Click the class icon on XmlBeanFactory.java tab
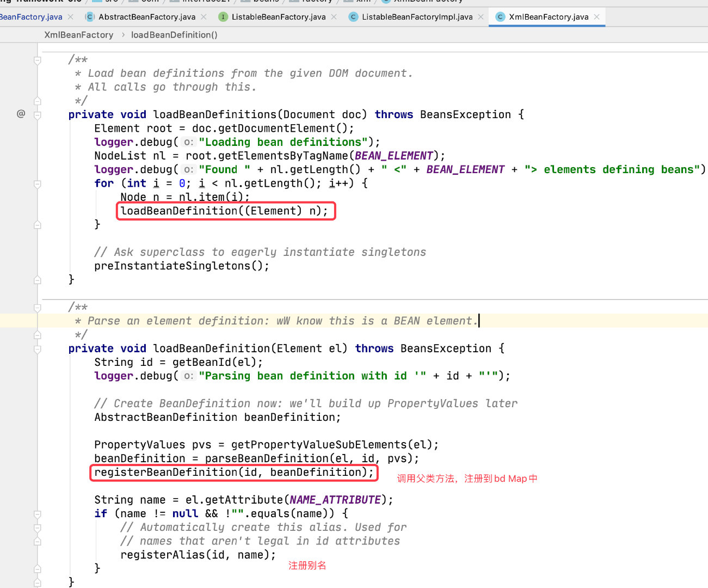 [x=500, y=17]
